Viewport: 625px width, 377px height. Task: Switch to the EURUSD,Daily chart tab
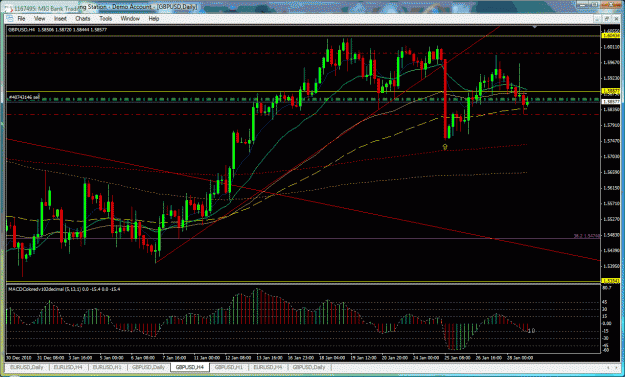(x=26, y=367)
